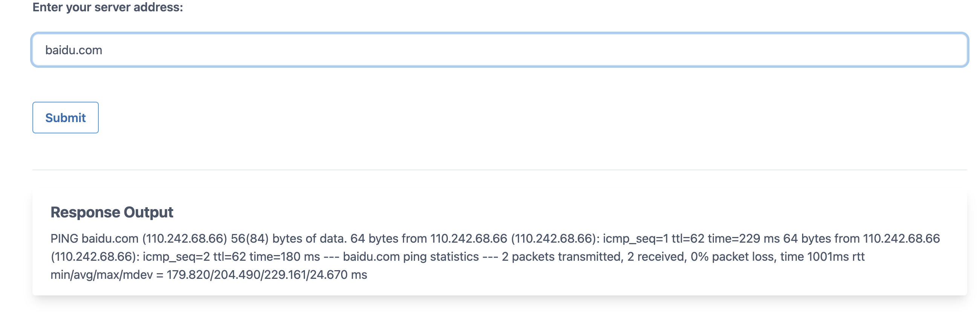Click the "PING baidu.com" text in output
The image size is (980, 315).
click(94, 239)
